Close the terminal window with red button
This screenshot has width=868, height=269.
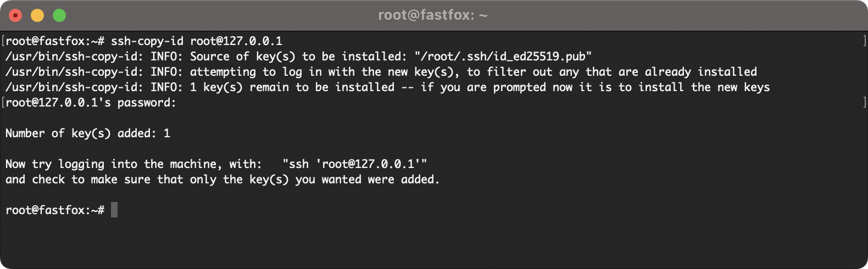point(15,15)
